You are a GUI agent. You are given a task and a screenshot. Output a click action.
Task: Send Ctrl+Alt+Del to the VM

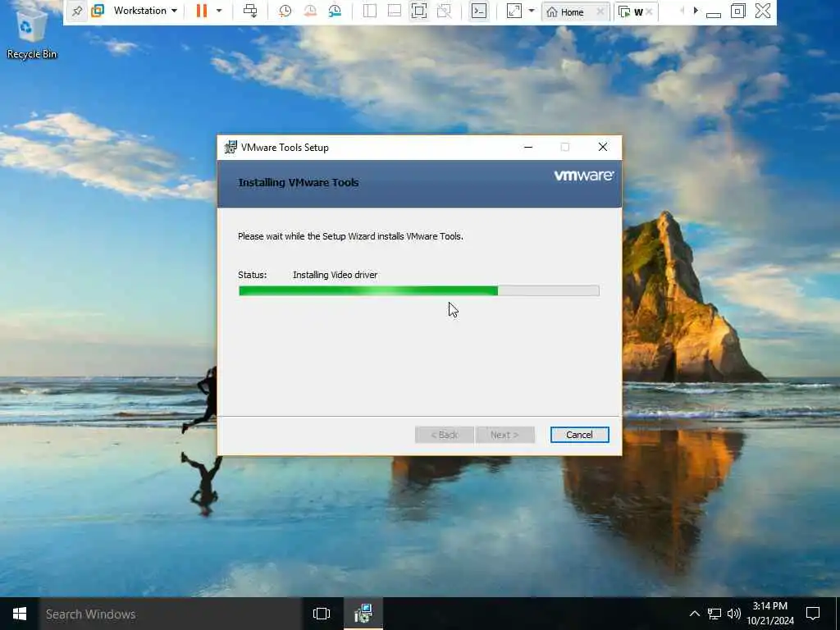point(250,11)
